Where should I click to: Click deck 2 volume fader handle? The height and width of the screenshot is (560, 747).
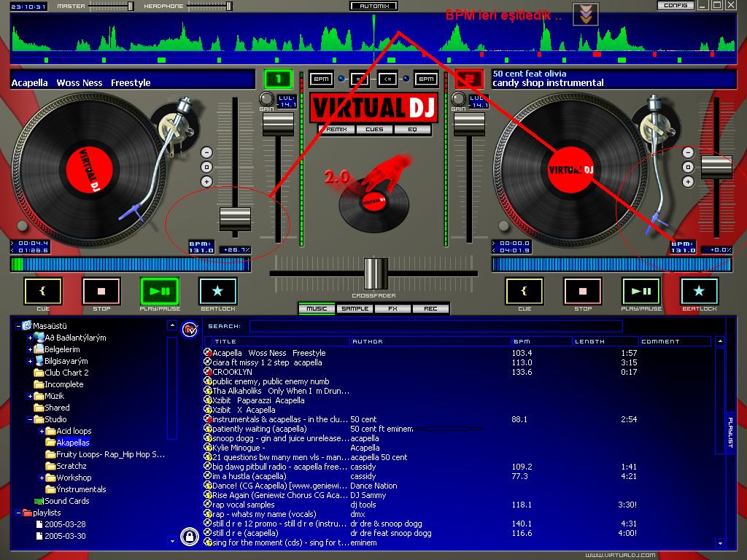tap(469, 124)
